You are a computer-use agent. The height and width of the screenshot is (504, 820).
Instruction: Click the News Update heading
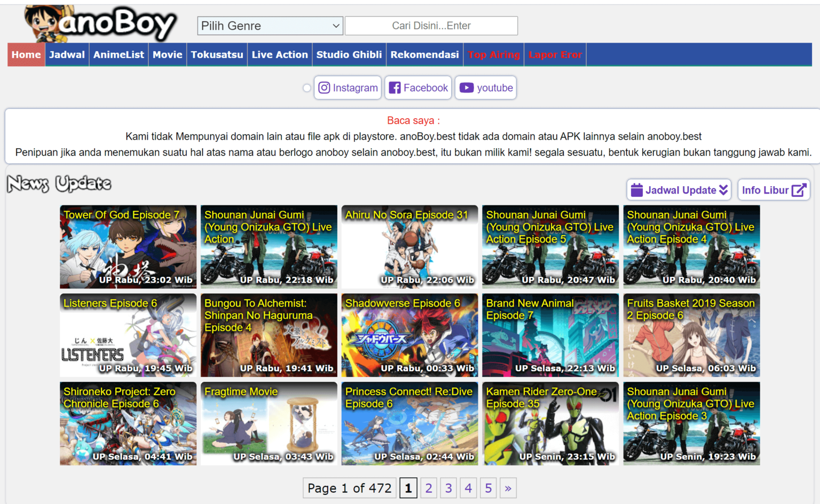pyautogui.click(x=59, y=184)
